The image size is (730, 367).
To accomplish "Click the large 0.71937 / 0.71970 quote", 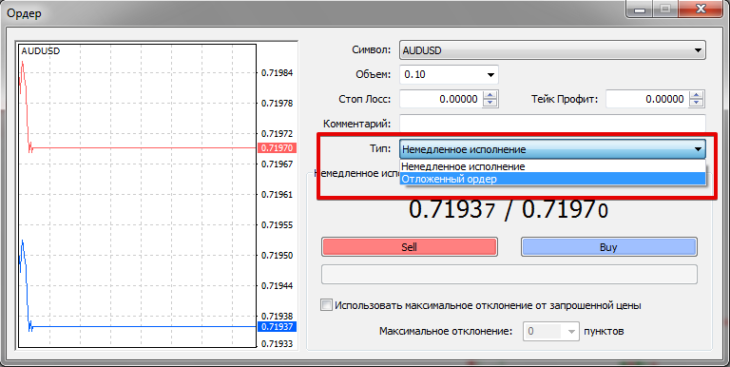I will [x=509, y=210].
